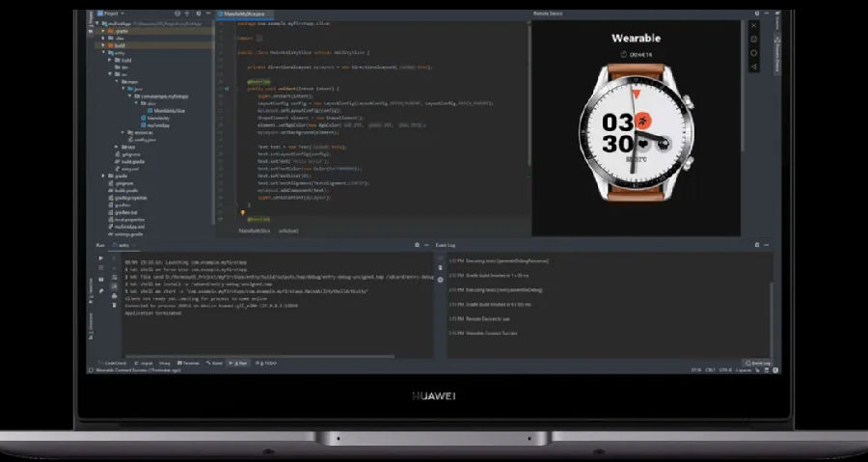Open the Logcat tool window
The height and width of the screenshot is (462, 868).
pyautogui.click(x=144, y=363)
